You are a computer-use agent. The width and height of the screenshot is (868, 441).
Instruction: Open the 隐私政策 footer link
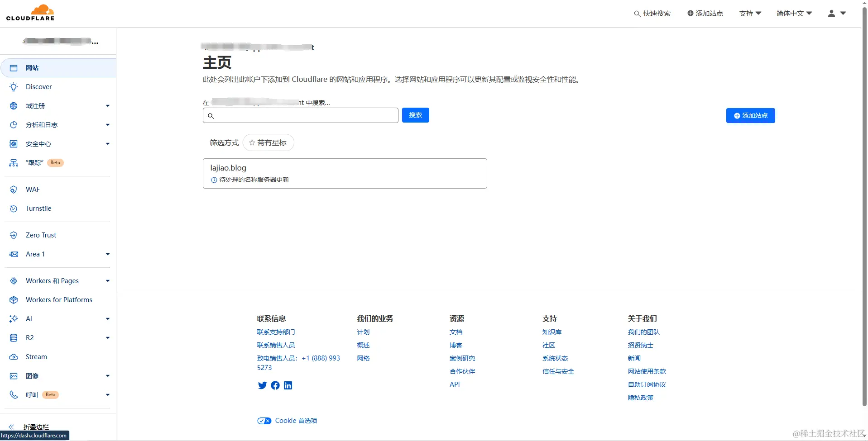tap(640, 398)
